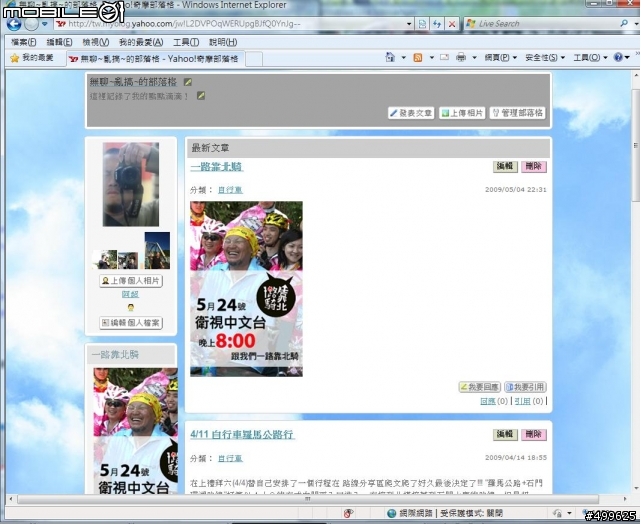Screen dimensions: 641x524
Task: Open the search provider dropdown arrow
Action: [635, 24]
